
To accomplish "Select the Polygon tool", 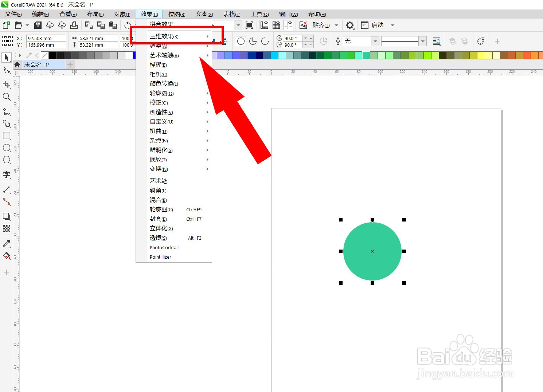I will pyautogui.click(x=7, y=160).
